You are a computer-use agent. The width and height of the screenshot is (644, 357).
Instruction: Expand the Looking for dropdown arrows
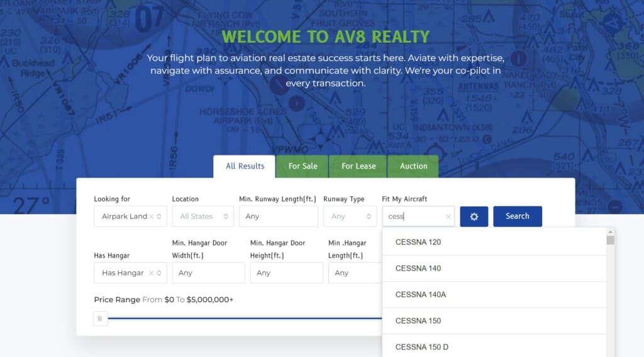[x=160, y=217]
